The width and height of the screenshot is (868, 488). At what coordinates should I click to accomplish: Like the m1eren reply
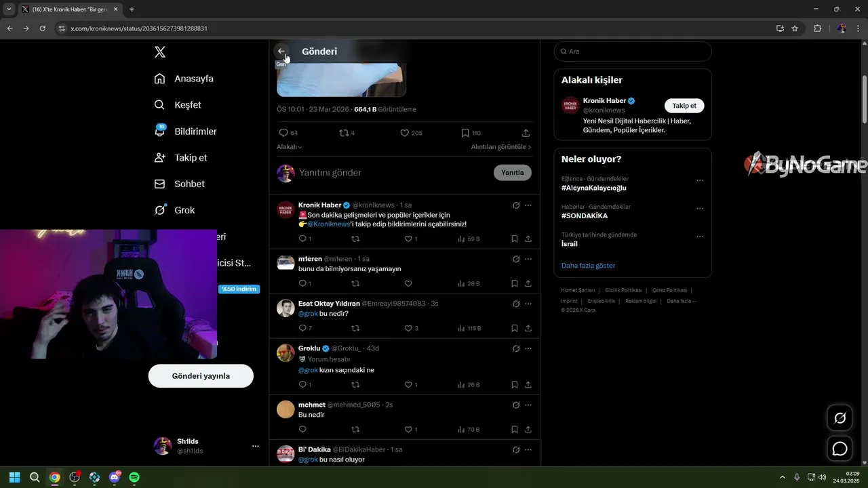(408, 283)
